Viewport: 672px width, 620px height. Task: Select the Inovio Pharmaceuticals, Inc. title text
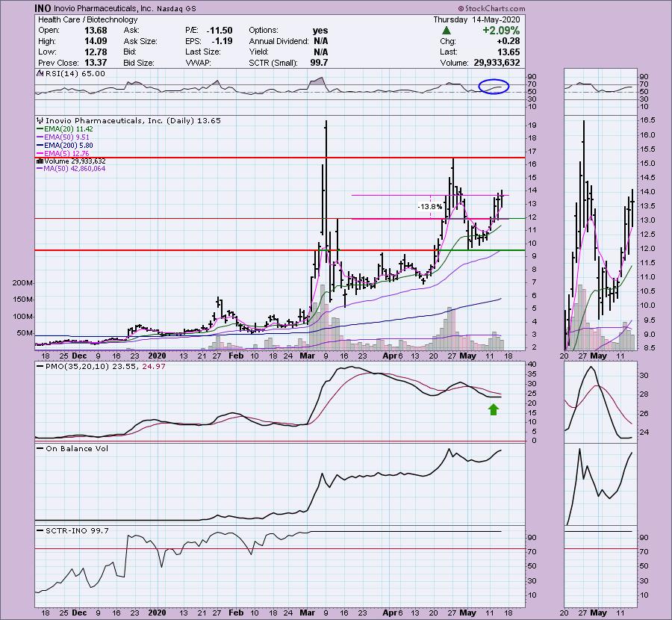pyautogui.click(x=103, y=8)
